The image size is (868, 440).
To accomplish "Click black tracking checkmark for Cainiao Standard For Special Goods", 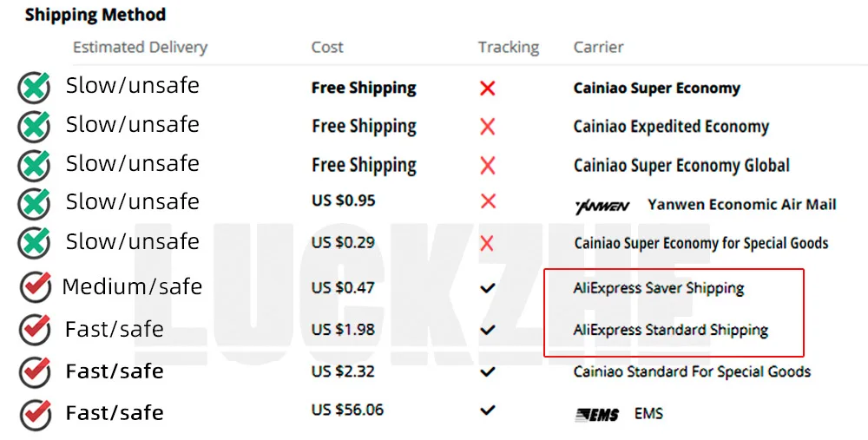I will coord(488,372).
